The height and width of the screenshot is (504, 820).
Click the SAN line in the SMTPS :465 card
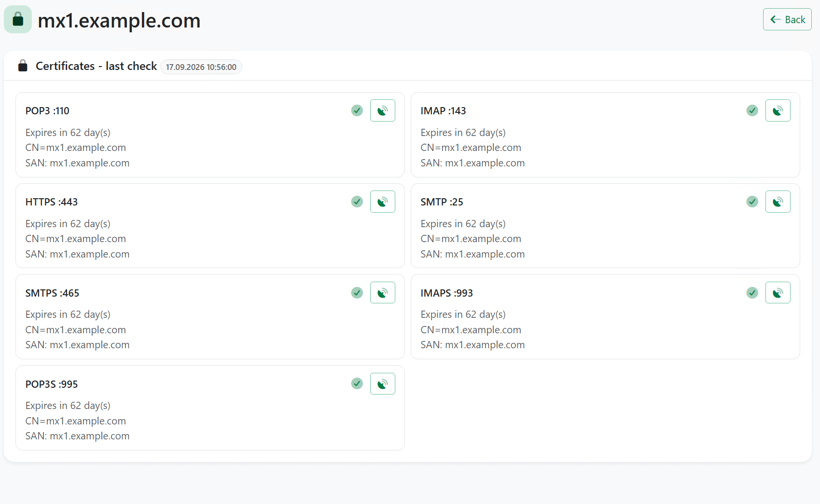click(77, 345)
